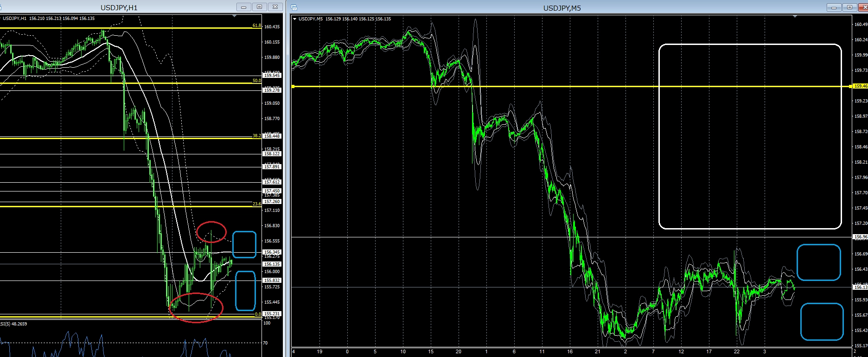
Task: Click the M5 OHLC values 156.129 156.140 156.125 156.135
Action: tap(358, 19)
